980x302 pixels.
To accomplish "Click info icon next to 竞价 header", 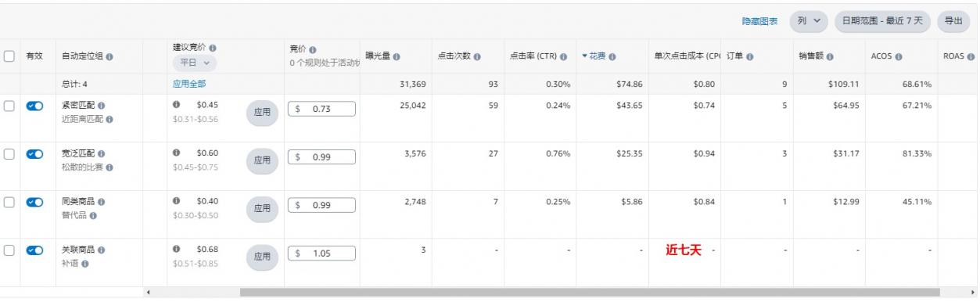I will (x=313, y=49).
